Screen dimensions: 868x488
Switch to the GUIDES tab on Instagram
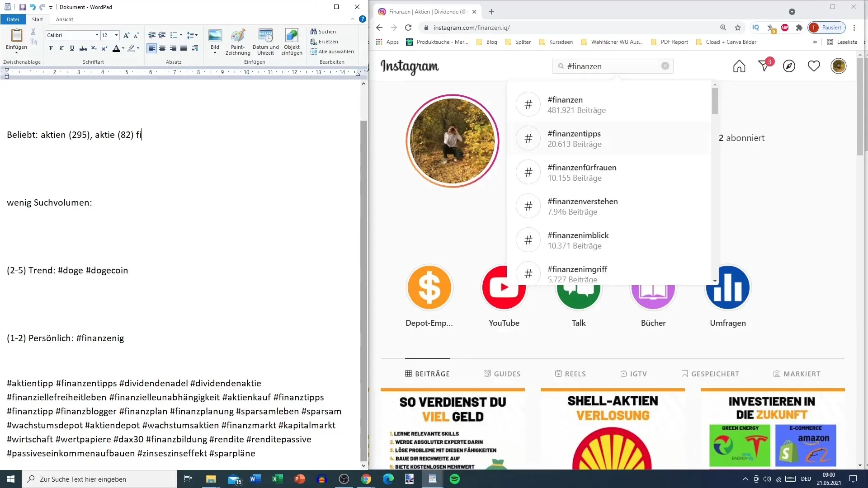(x=502, y=374)
